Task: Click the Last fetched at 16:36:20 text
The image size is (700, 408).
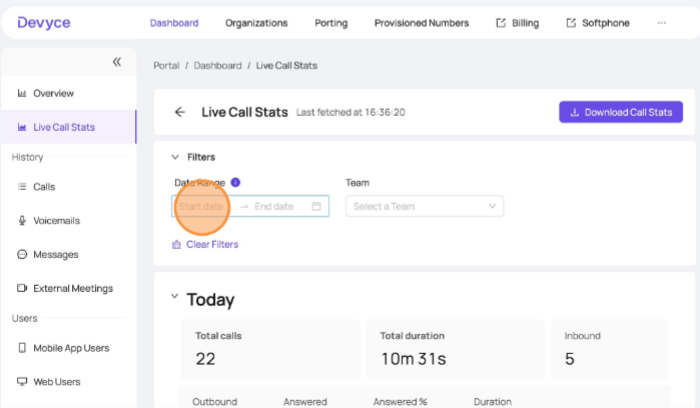Action: pos(351,112)
